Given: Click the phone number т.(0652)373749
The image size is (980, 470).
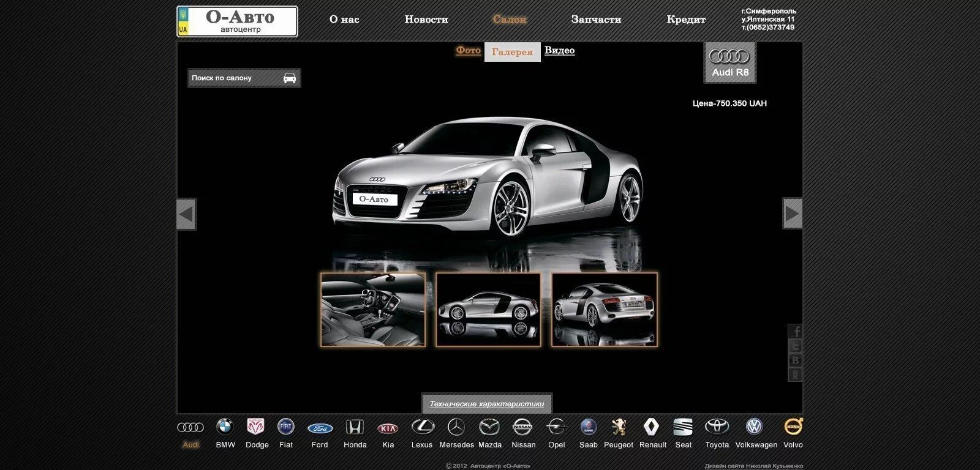Looking at the screenshot, I should point(768,28).
